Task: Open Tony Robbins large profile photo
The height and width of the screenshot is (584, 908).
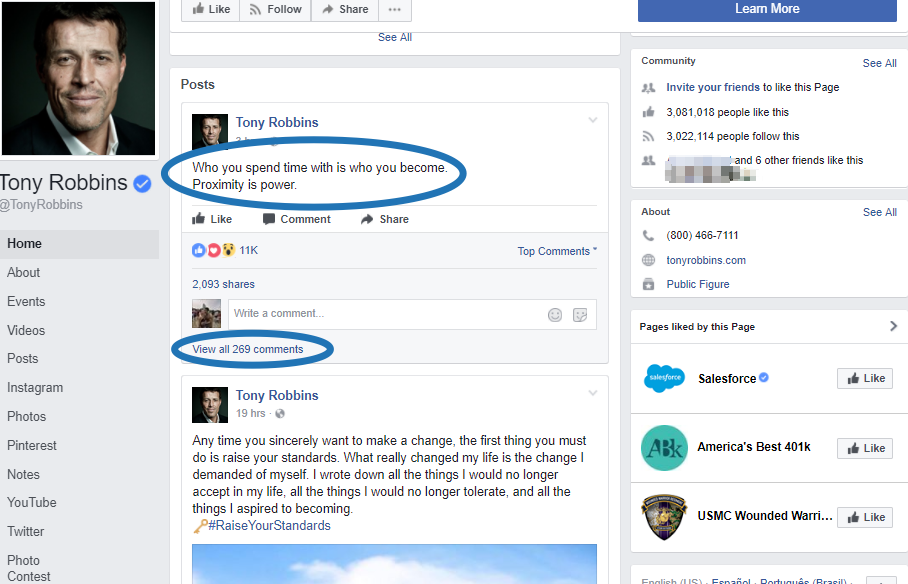Action: point(78,78)
